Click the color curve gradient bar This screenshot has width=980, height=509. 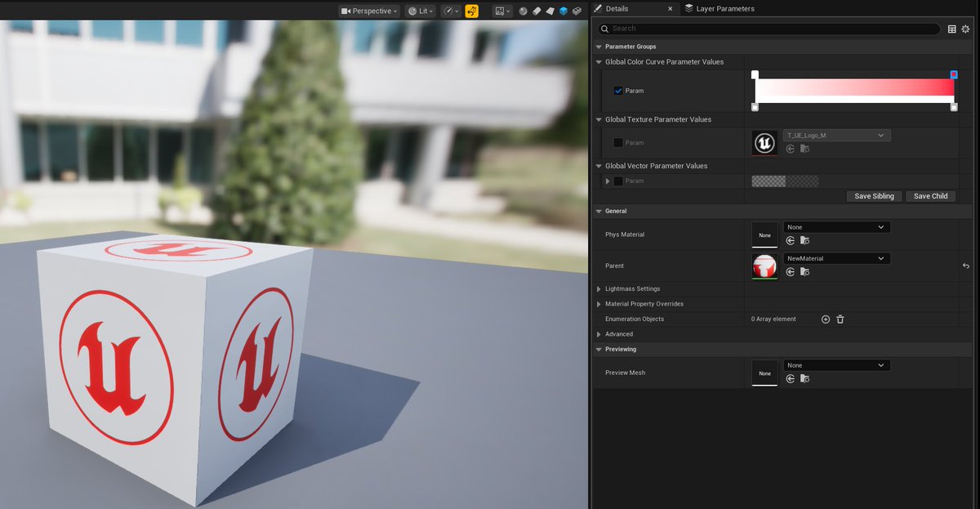(x=854, y=91)
